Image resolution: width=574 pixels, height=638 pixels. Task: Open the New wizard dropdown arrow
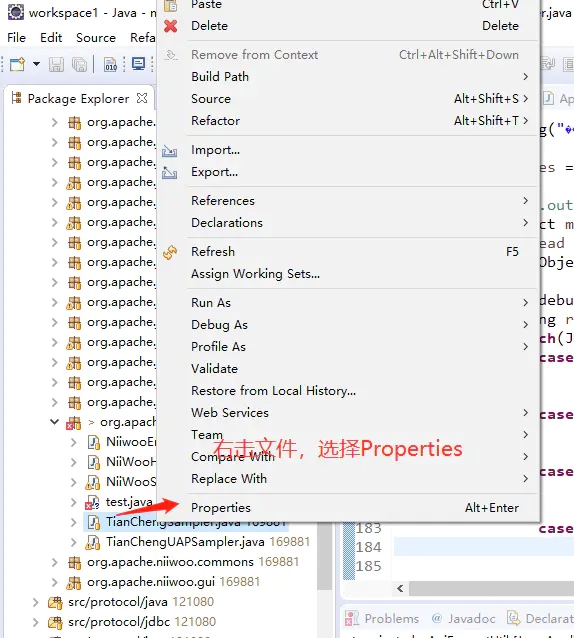coord(36,64)
